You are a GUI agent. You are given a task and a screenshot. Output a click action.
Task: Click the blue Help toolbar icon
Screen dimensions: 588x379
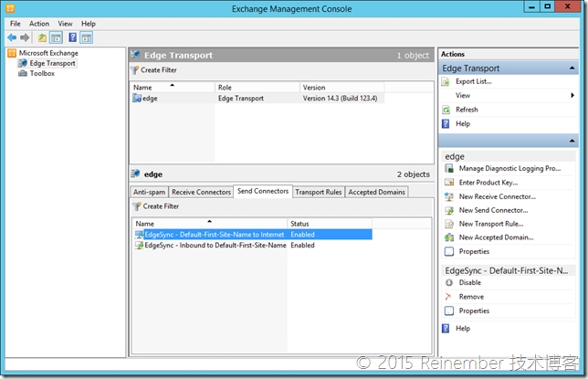tap(73, 37)
